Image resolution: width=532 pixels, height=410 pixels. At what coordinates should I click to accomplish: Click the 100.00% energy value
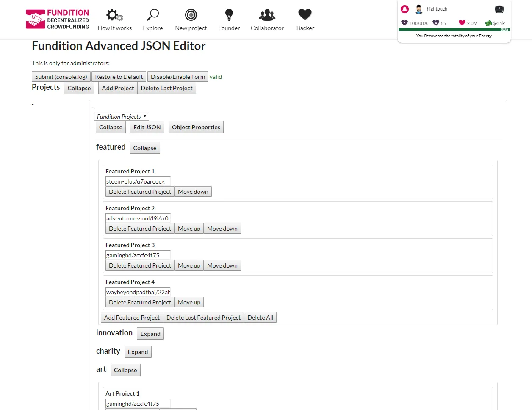pyautogui.click(x=418, y=23)
